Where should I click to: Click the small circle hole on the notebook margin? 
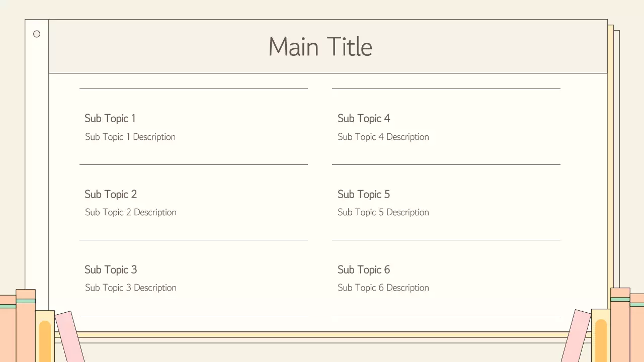coord(37,34)
